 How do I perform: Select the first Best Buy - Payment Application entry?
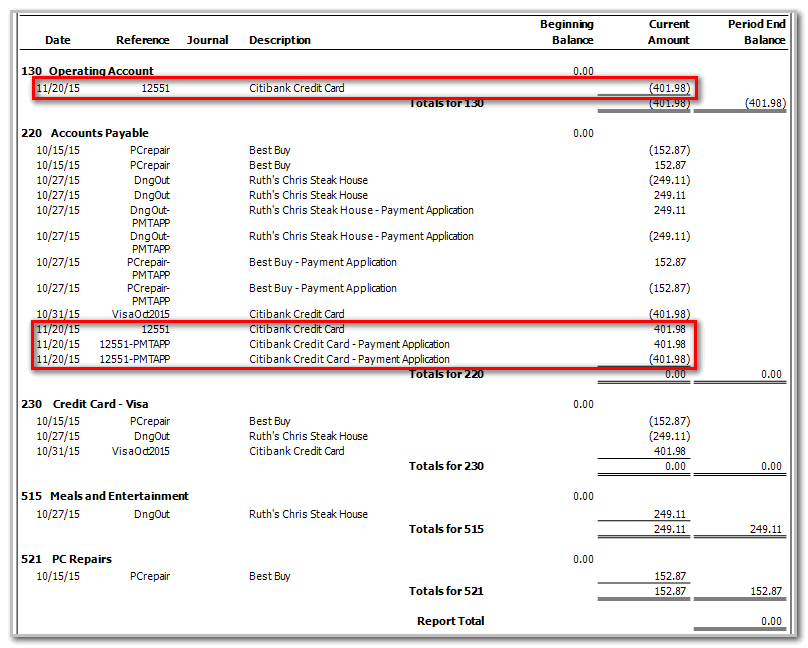tap(323, 262)
